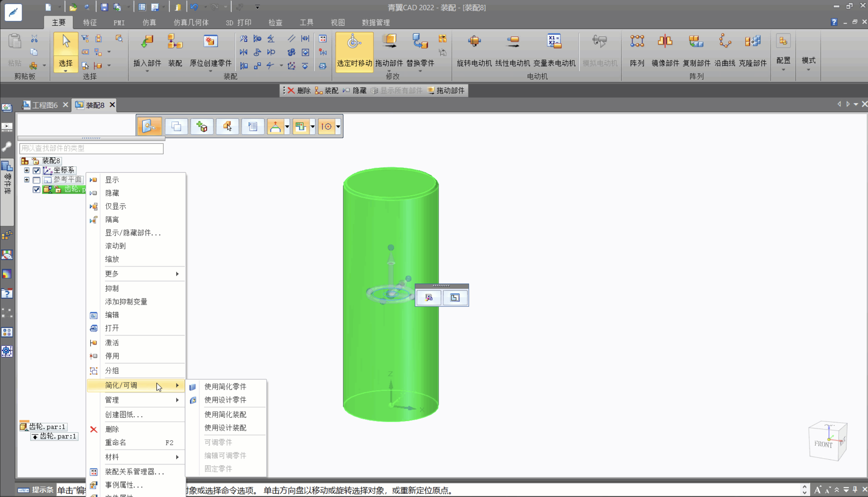
Task: Check the 参考平面 checkbox
Action: [37, 180]
